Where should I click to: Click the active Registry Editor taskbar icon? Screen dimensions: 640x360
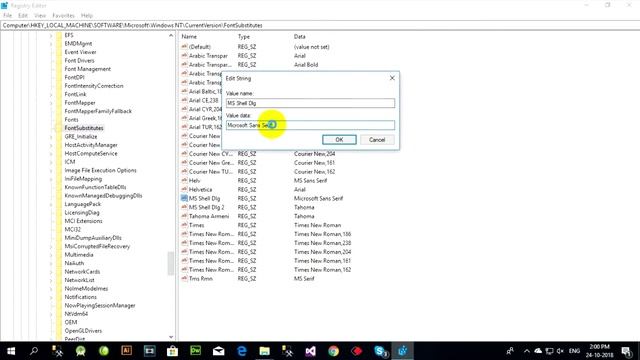(x=402, y=351)
